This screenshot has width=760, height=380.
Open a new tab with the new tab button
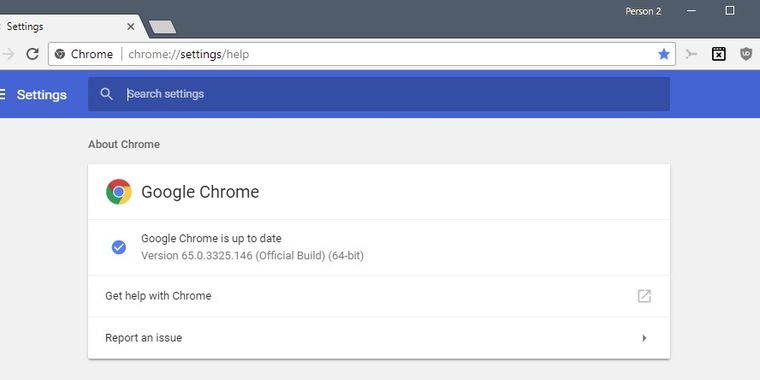162,27
